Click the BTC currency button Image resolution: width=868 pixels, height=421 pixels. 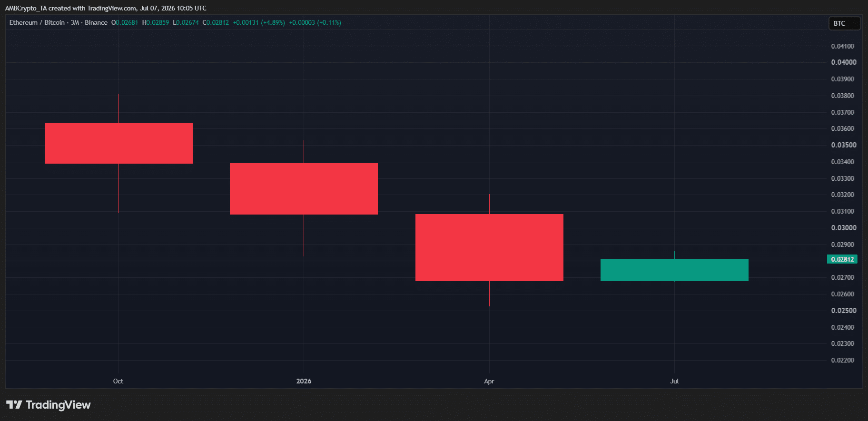coord(844,23)
